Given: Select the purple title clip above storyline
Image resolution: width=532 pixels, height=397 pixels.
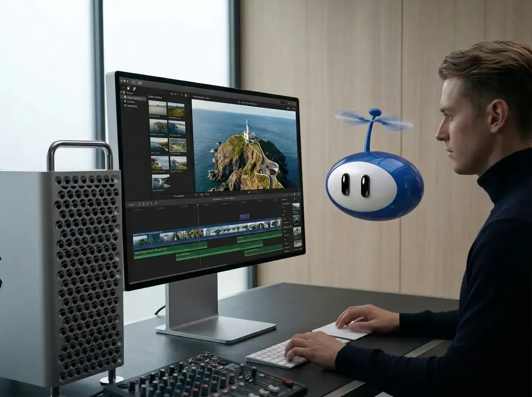Looking at the screenshot, I should (244, 217).
